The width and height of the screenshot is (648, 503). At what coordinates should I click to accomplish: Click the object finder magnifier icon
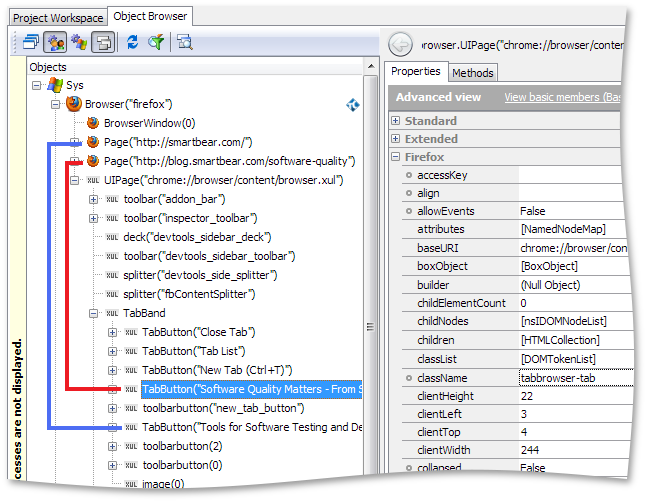[x=184, y=42]
